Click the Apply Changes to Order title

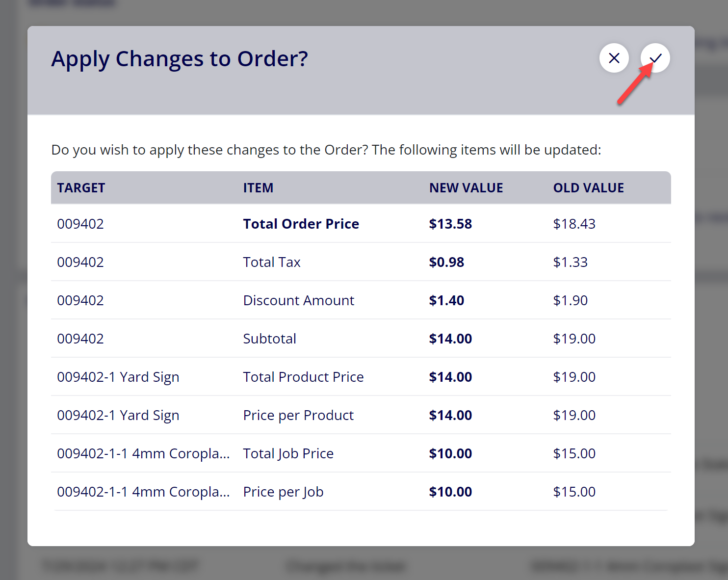coord(180,59)
